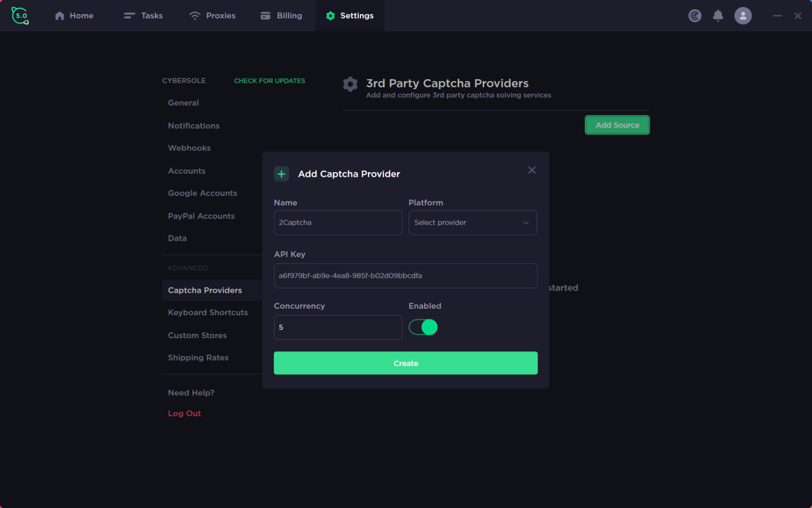Open Keyboard Shortcuts settings section

[208, 313]
